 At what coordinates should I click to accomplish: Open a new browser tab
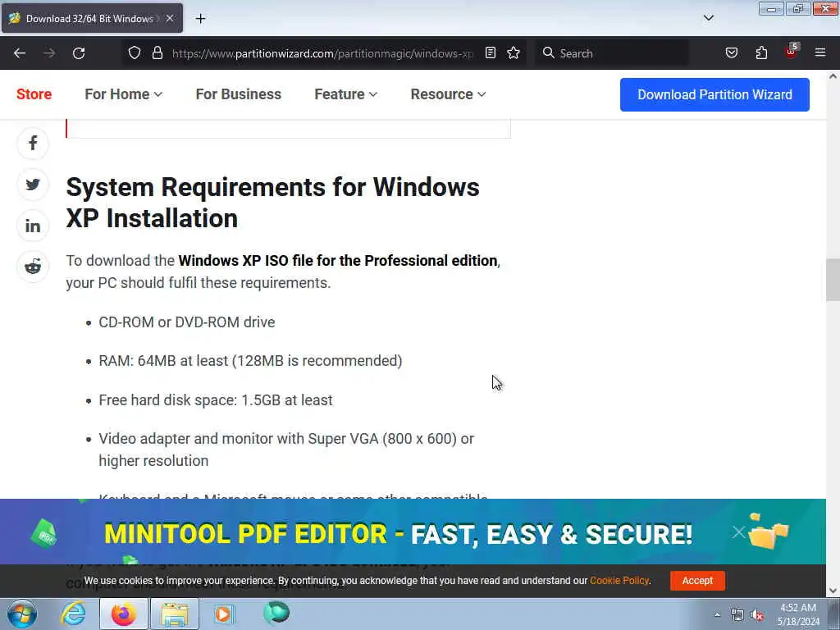pos(200,19)
